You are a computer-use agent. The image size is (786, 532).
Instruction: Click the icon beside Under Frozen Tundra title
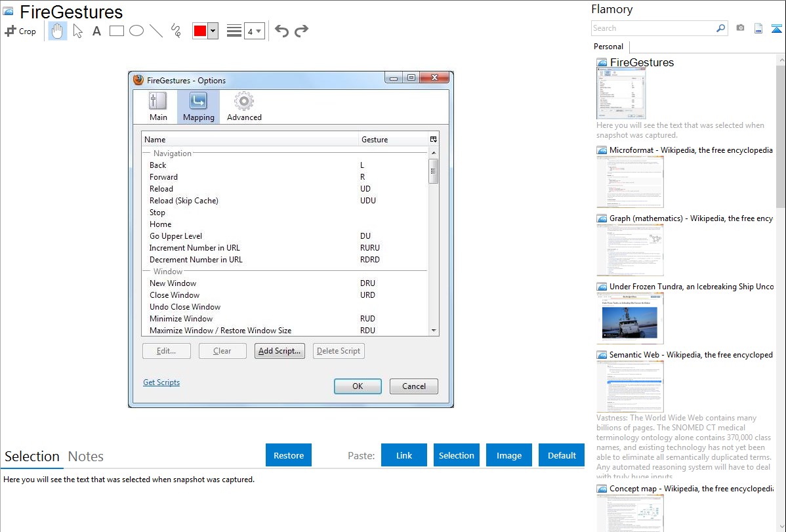(x=602, y=287)
